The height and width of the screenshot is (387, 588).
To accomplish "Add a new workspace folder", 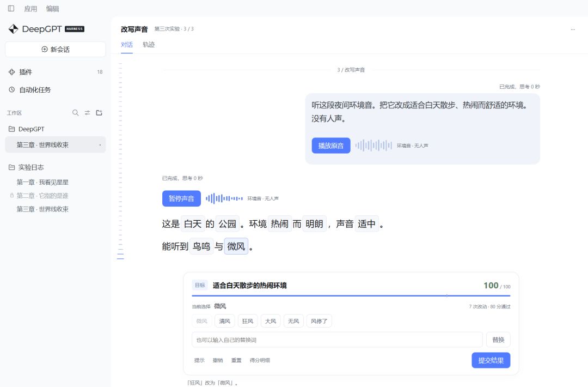I will [99, 113].
